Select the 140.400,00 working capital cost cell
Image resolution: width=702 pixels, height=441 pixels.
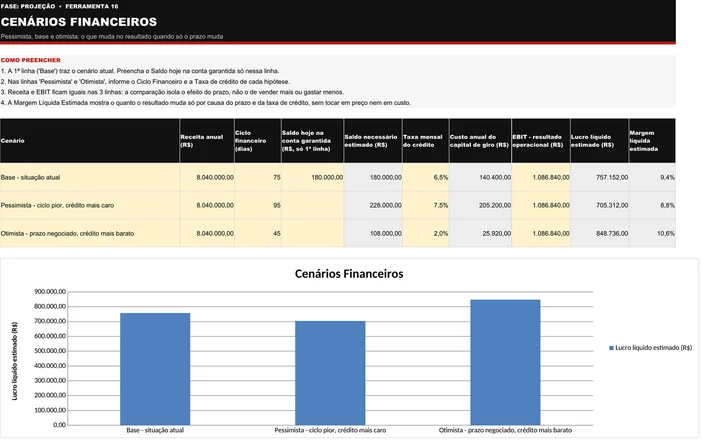pyautogui.click(x=480, y=177)
